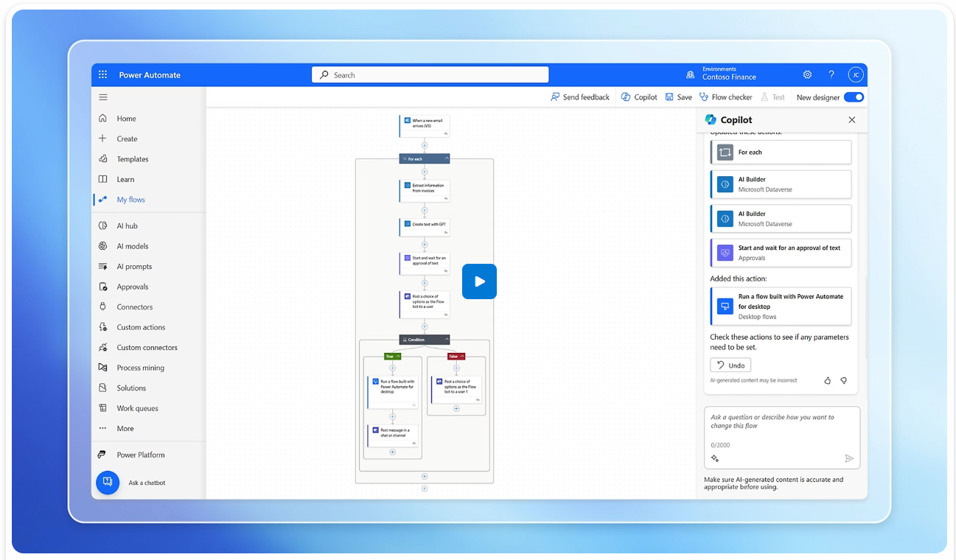The width and height of the screenshot is (956, 560).
Task: Toggle the New designer switch
Action: 854,97
